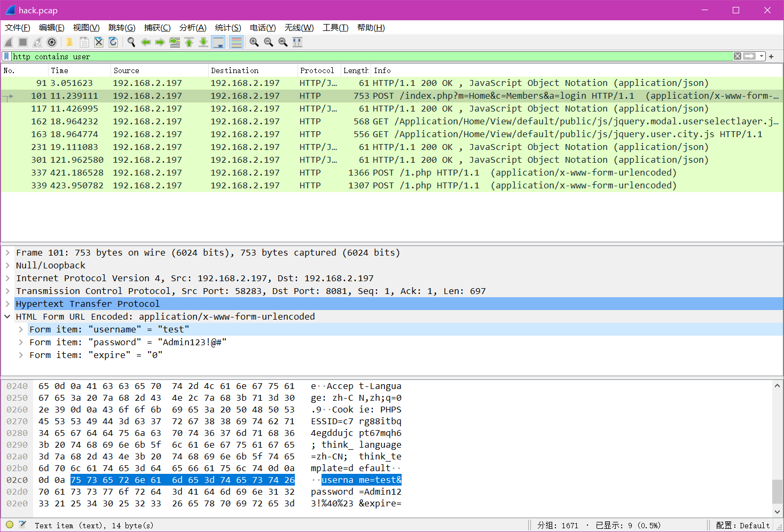Find a packet
Image resolution: width=784 pixels, height=532 pixels.
pyautogui.click(x=131, y=42)
